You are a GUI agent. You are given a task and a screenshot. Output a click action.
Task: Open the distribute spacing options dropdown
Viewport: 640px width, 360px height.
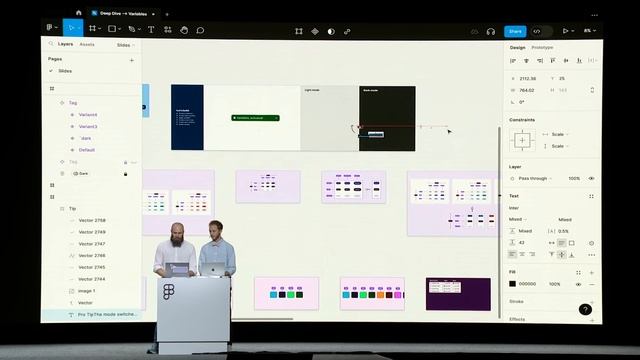click(x=592, y=60)
